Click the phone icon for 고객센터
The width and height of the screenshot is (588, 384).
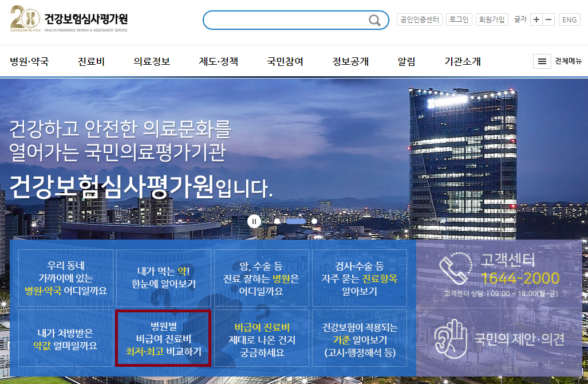coord(455,268)
